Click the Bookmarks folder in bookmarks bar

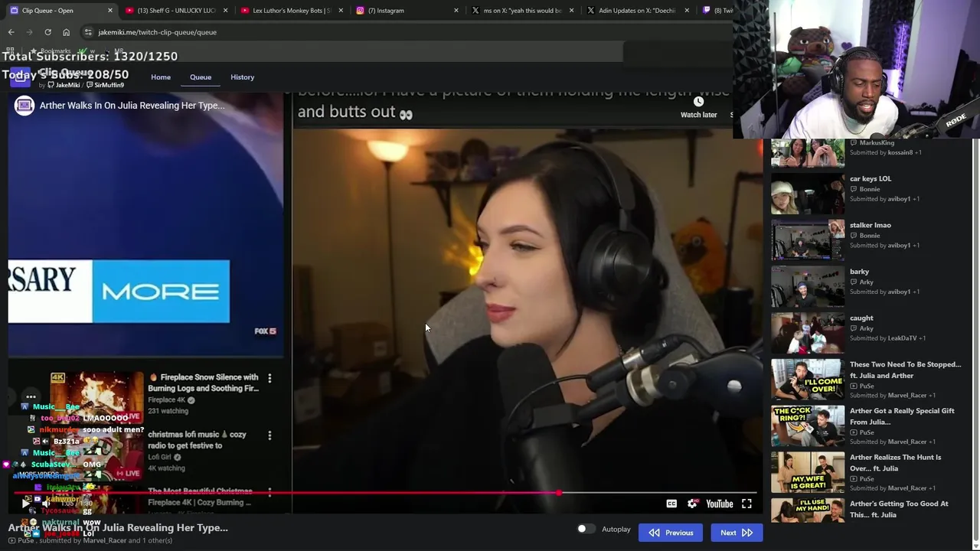51,51
